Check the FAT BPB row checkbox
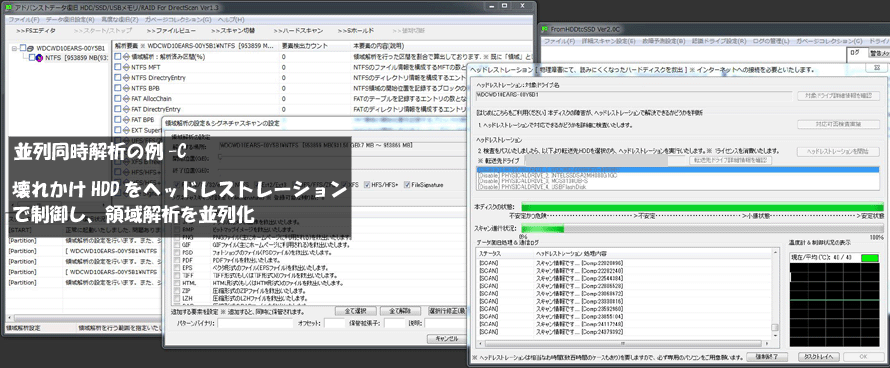The height and width of the screenshot is (368, 890). tap(117, 120)
